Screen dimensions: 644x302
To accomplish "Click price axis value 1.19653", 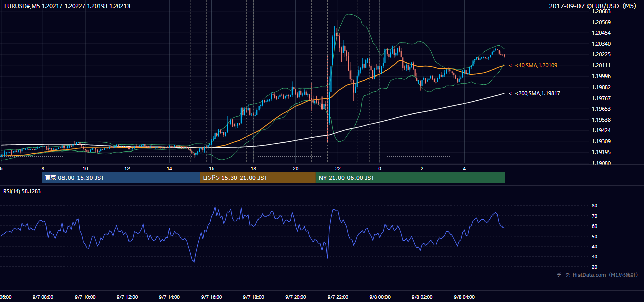I will (x=602, y=109).
